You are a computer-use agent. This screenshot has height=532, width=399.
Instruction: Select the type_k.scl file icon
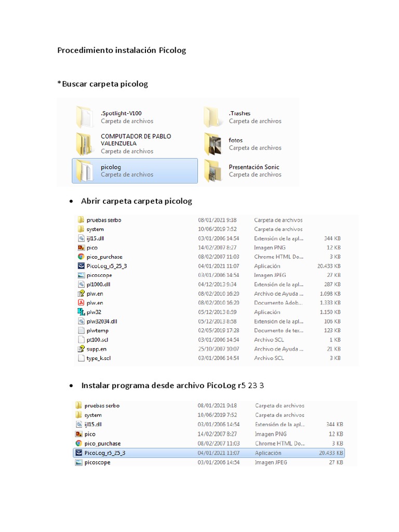point(81,358)
